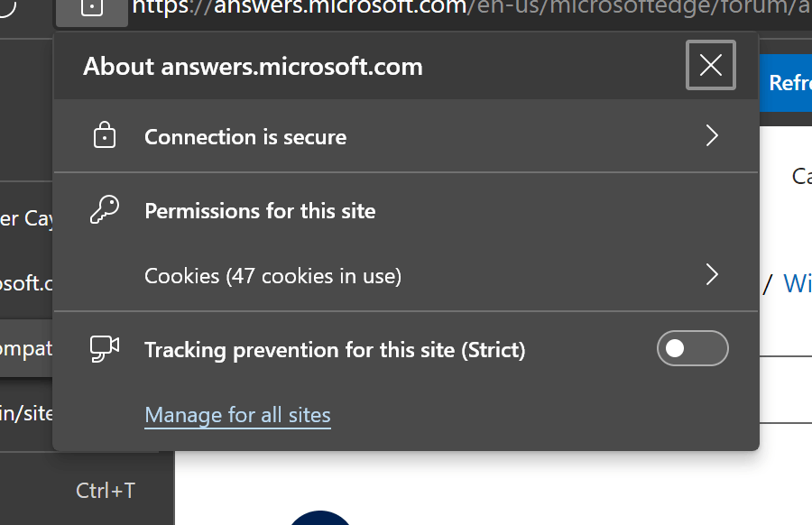The width and height of the screenshot is (812, 525).
Task: Select Permissions for this site heading
Action: (260, 211)
